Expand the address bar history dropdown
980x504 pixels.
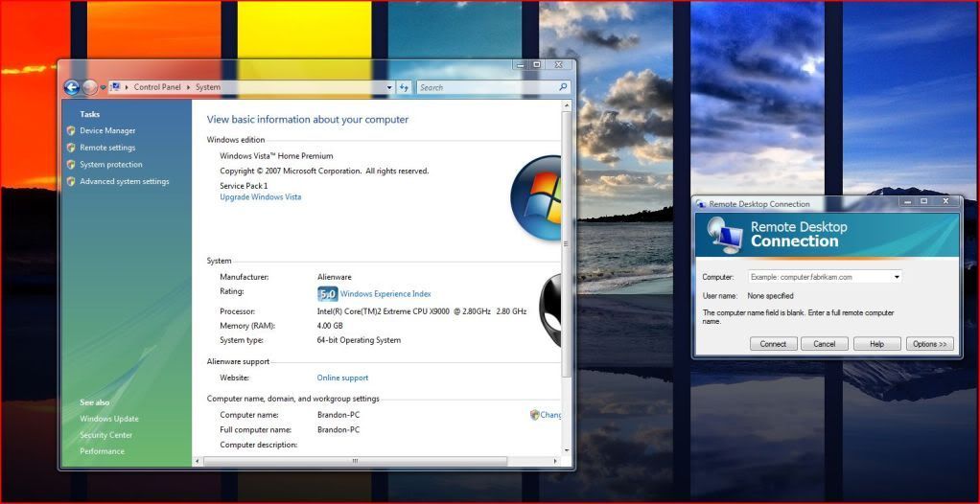click(x=389, y=87)
